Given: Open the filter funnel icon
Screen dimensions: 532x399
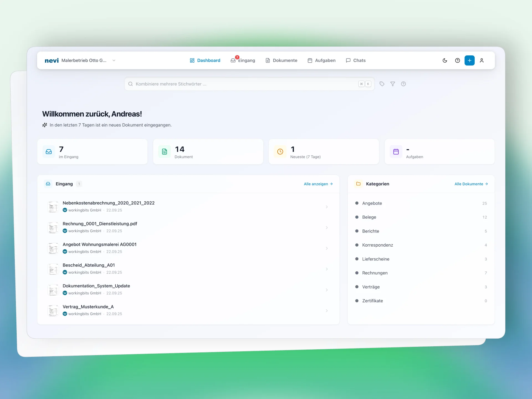Looking at the screenshot, I should point(393,84).
